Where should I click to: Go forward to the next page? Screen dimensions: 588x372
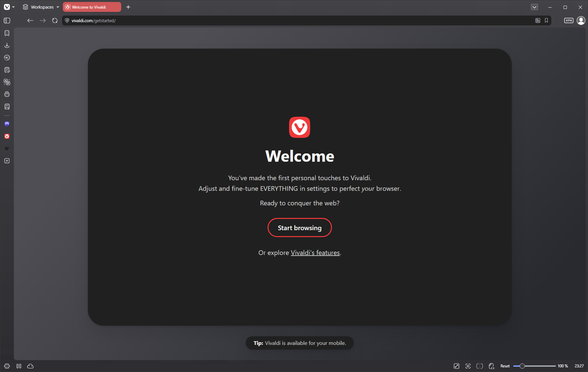[43, 21]
